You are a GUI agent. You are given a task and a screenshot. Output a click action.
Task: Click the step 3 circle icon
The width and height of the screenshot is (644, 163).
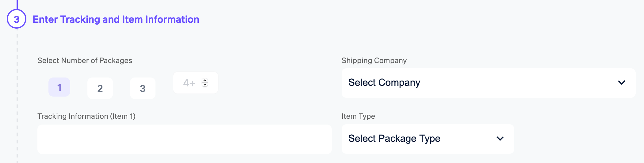(x=17, y=19)
